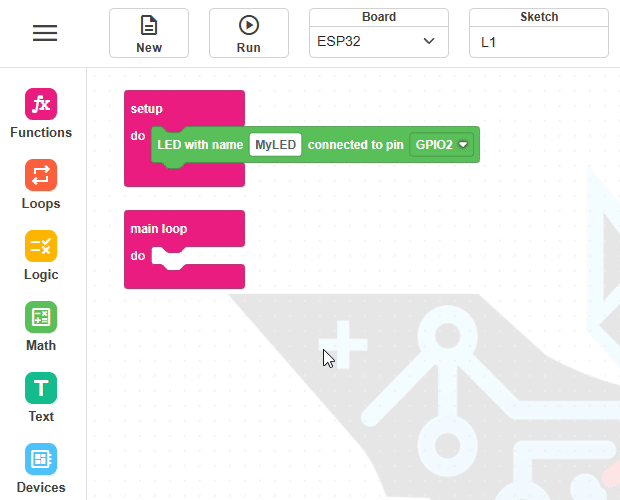Edit the Sketch name field L1
The image size is (620, 500).
[539, 42]
